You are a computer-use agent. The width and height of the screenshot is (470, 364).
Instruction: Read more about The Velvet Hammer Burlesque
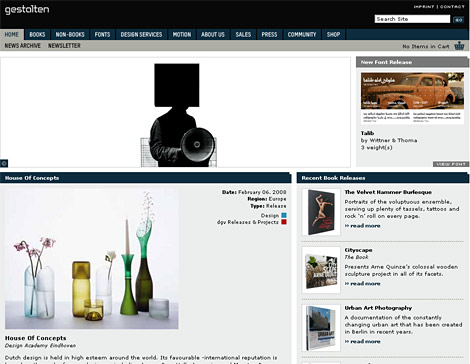363,226
